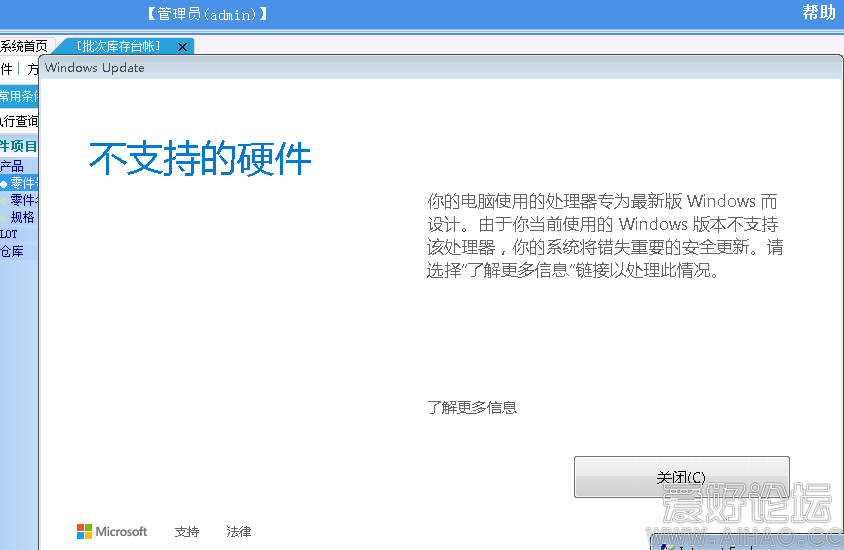Select the LOT item in sidebar
This screenshot has width=844, height=550.
(9, 234)
